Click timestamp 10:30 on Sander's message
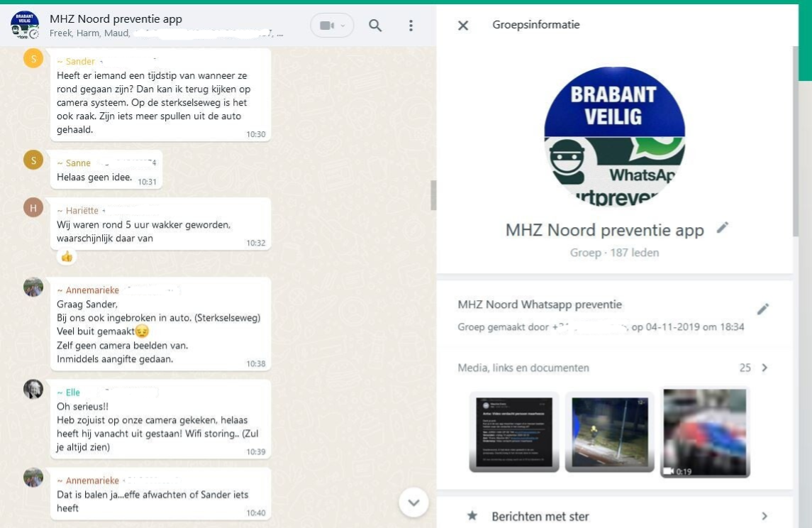The image size is (812, 528). pos(256,134)
